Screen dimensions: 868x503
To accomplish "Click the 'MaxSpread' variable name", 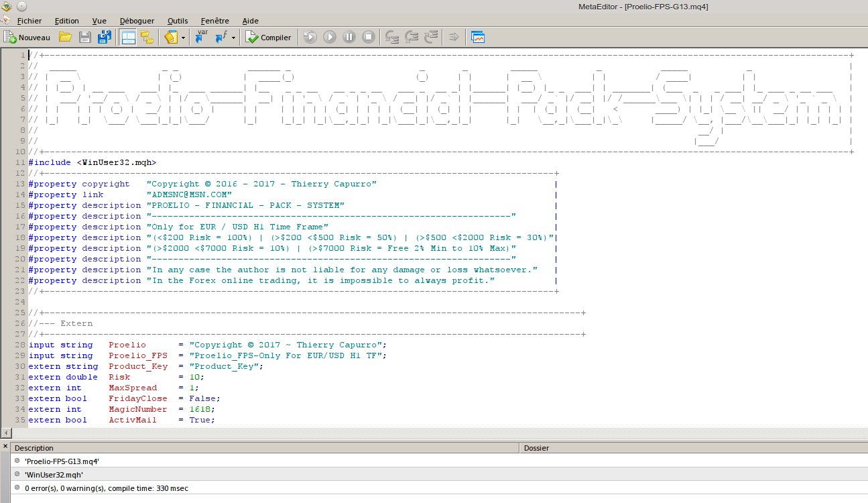I will (133, 388).
